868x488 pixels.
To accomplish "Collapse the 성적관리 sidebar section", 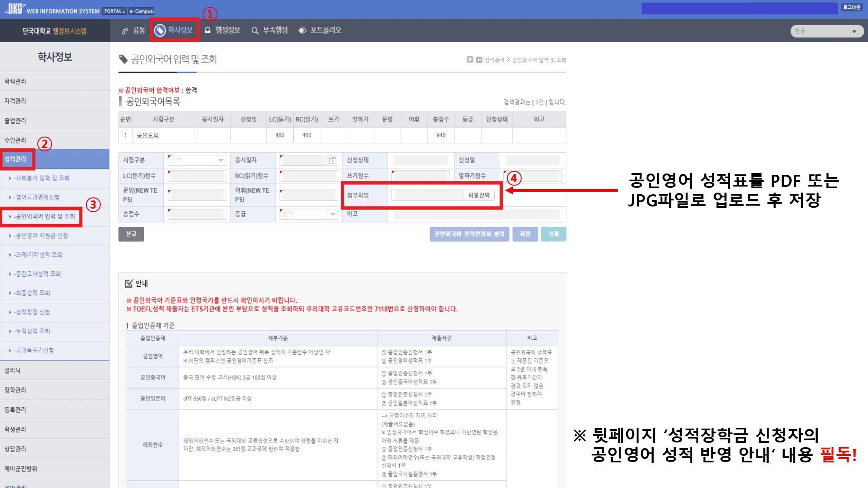I will coord(55,159).
